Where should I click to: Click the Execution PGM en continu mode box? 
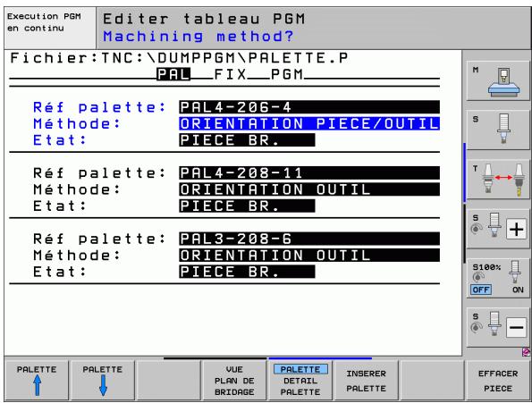point(50,28)
